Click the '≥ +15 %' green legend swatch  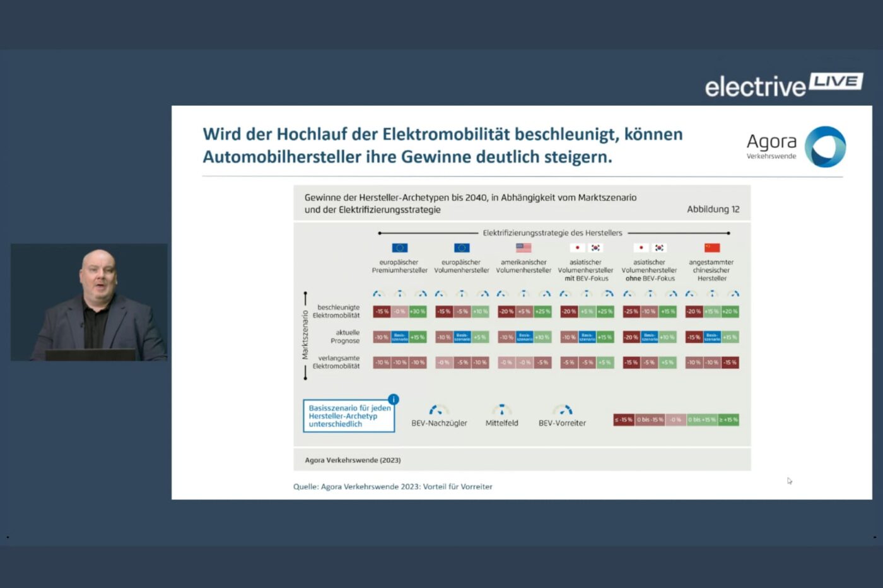(728, 420)
